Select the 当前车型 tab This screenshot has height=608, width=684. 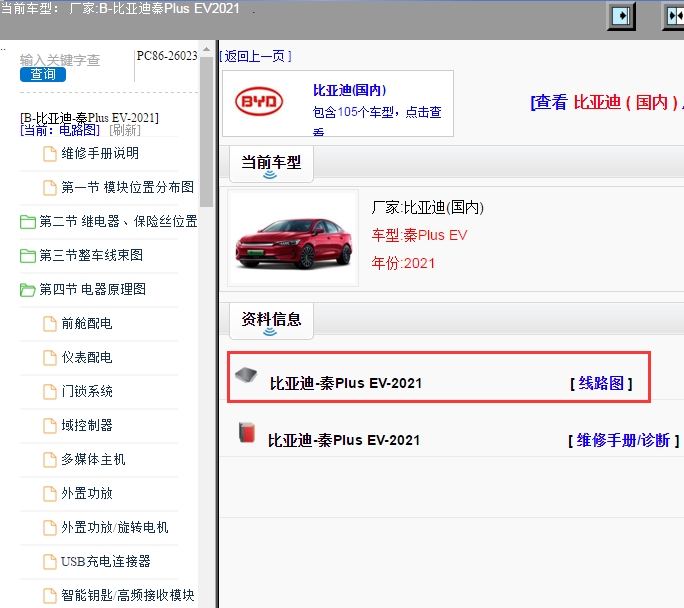pyautogui.click(x=271, y=164)
